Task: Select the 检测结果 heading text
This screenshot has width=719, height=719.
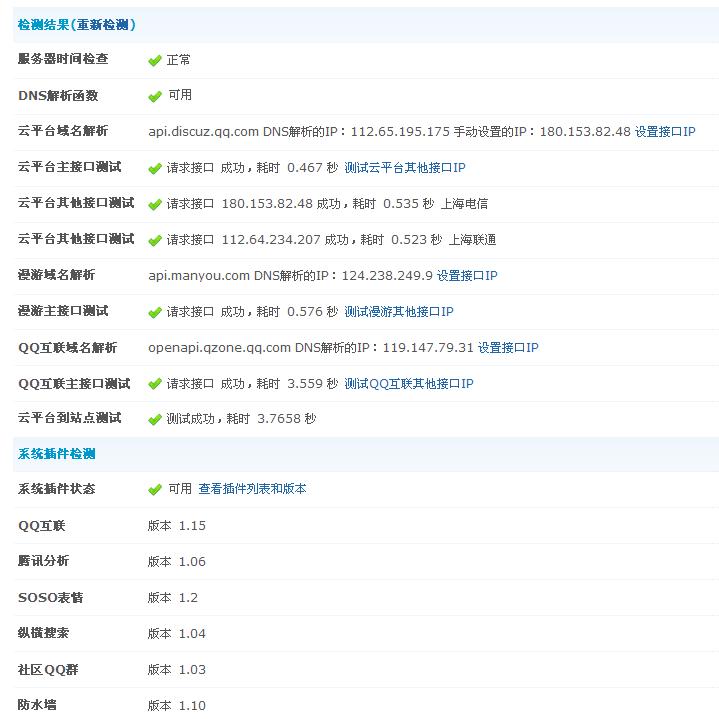Action: [x=43, y=25]
